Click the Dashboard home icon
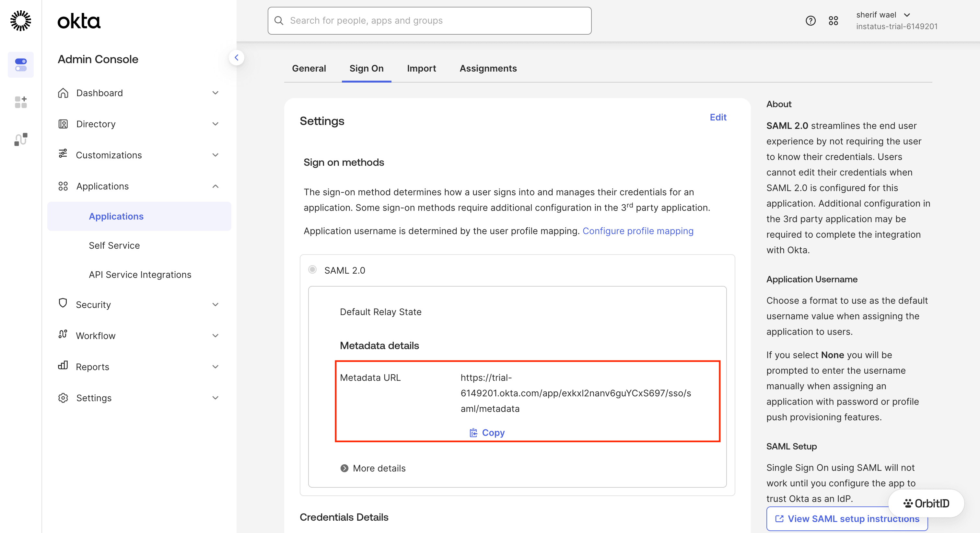Screen dimensions: 980x533 pos(63,93)
